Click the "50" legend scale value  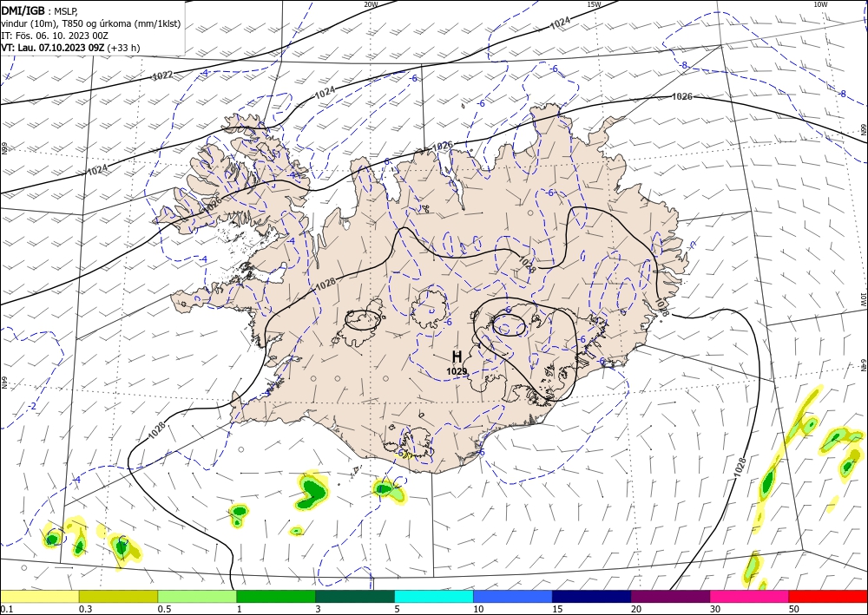pos(794,609)
